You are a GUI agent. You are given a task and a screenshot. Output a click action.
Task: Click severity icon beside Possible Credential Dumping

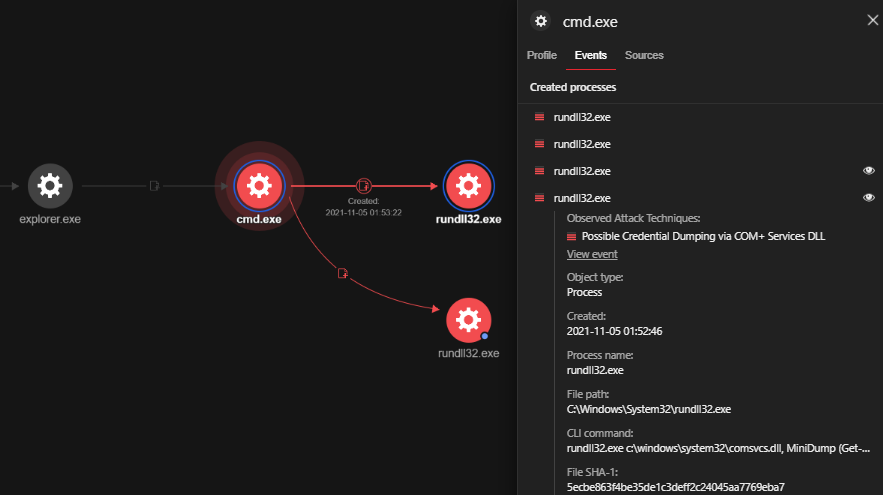coord(572,236)
